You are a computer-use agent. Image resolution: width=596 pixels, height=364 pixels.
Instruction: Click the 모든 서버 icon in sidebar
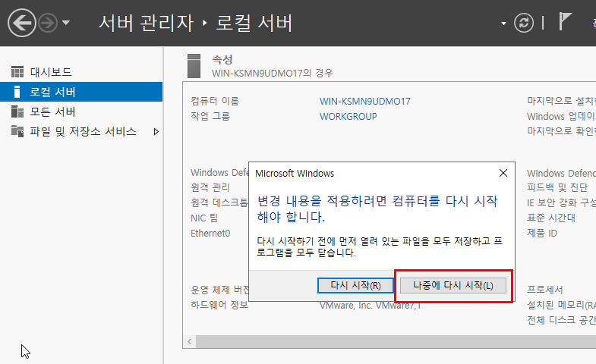17,111
